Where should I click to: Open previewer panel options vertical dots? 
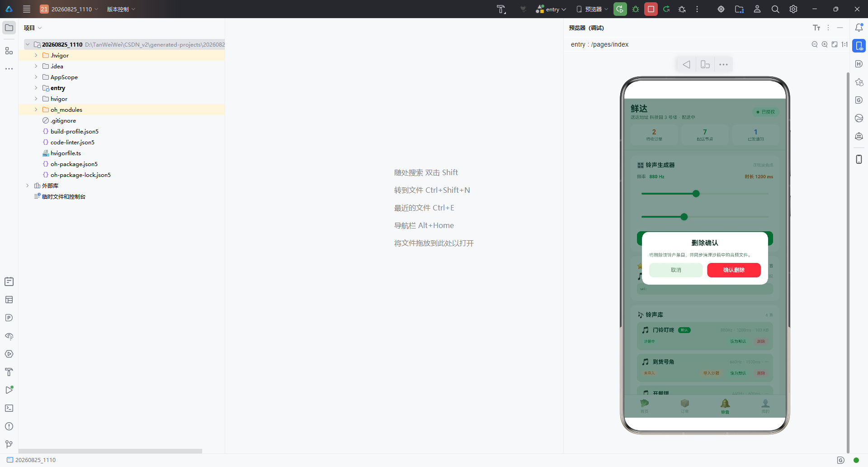[828, 28]
